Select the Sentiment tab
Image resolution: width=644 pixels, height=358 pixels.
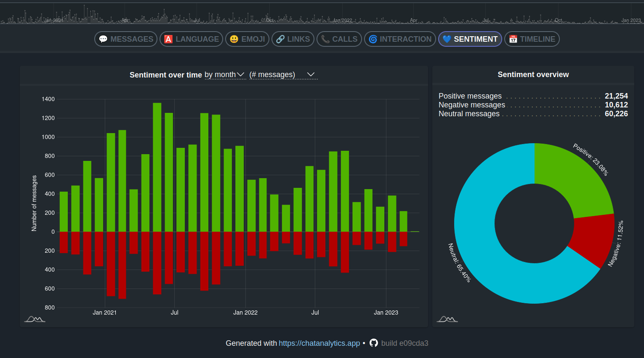click(470, 39)
